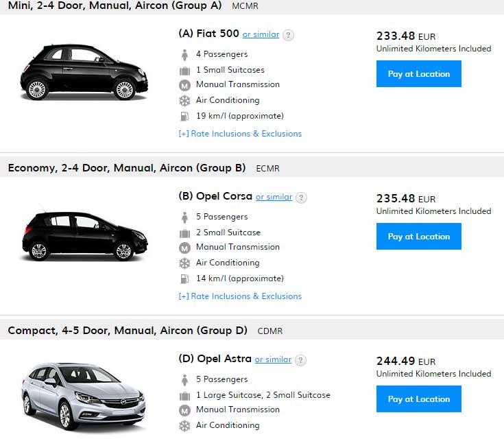This screenshot has height=439, width=504.
Task: Open the 'or similar' link for Fiat 500
Action: (261, 34)
